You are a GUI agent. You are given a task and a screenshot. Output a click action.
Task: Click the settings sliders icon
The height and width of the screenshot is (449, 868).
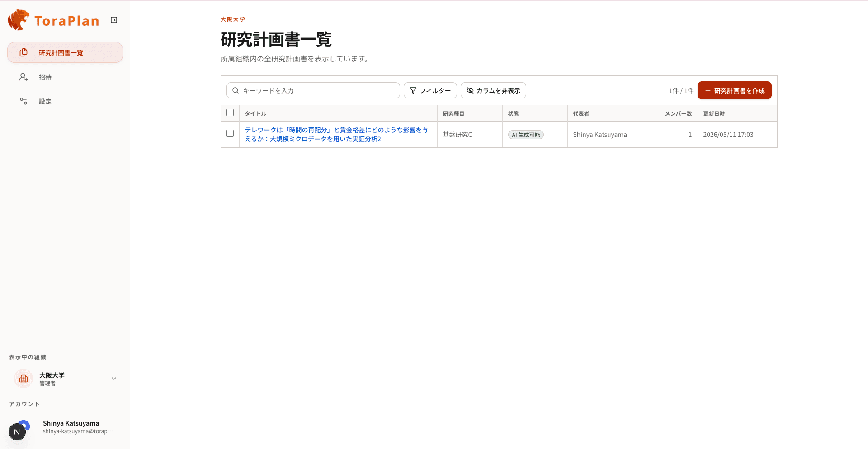(x=24, y=101)
